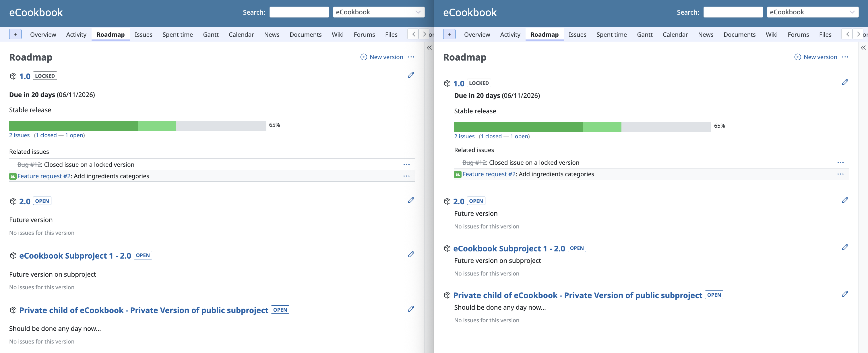Open version 1.0 title link, left window
This screenshot has height=353, width=868.
point(25,76)
